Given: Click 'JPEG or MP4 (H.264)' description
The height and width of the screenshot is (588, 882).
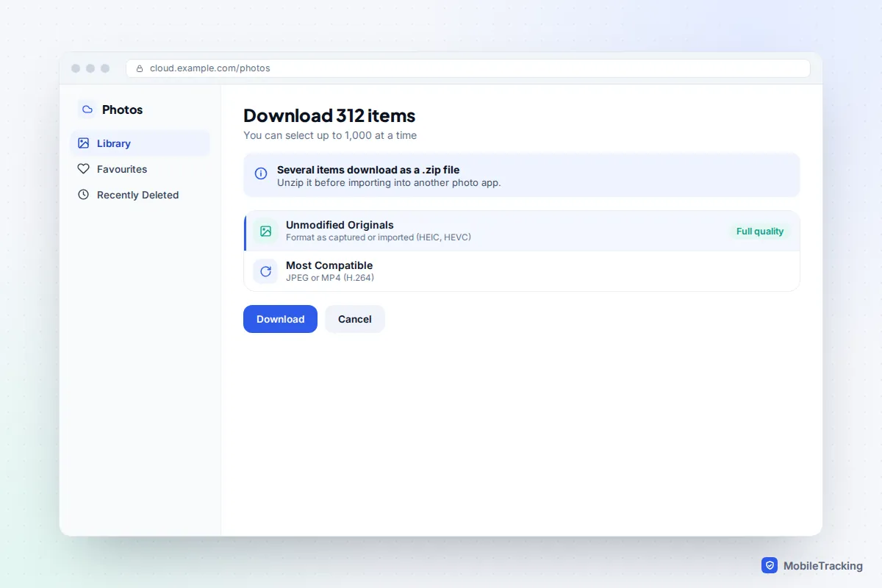Looking at the screenshot, I should (x=330, y=278).
